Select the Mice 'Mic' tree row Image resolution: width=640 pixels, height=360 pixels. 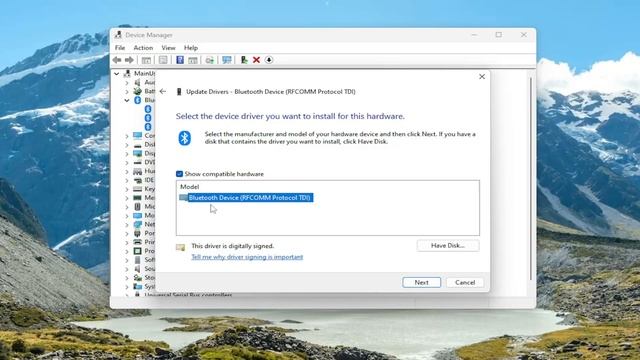145,207
